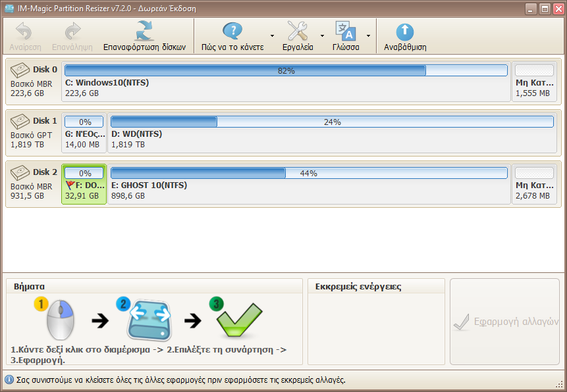Select the 2,678 MB unallocated space on Disk 2
The width and height of the screenshot is (567, 392).
click(534, 184)
